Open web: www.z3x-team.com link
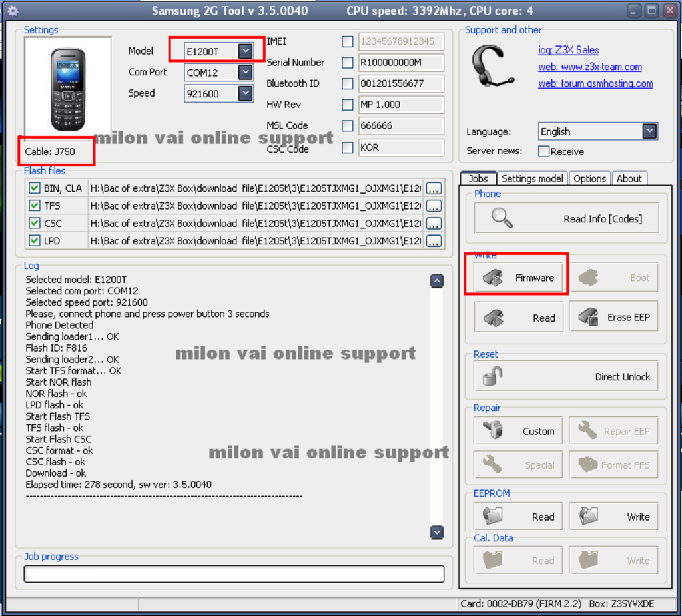This screenshot has height=616, width=682. point(590,67)
